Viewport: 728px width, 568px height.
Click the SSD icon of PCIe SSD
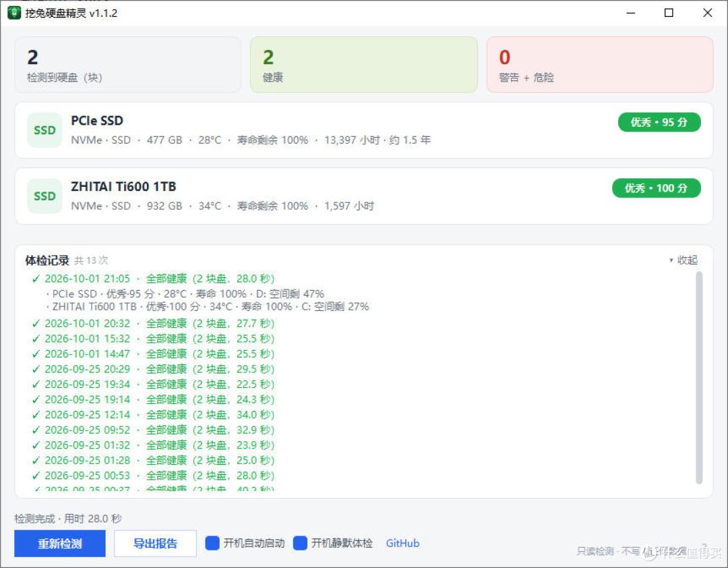pos(44,130)
